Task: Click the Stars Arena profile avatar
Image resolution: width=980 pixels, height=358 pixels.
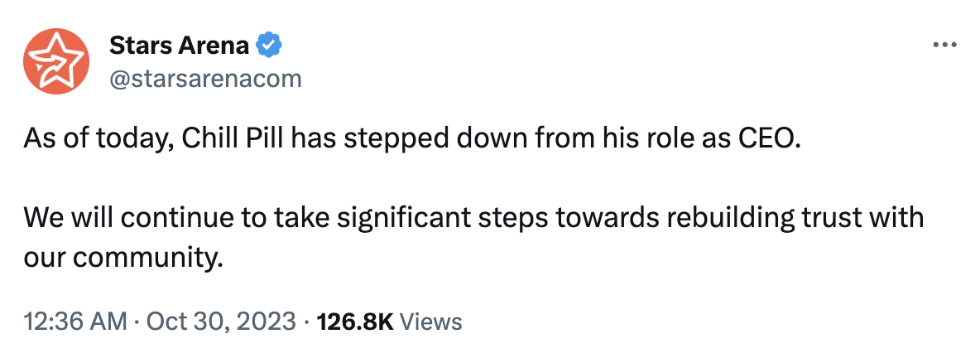Action: (55, 60)
